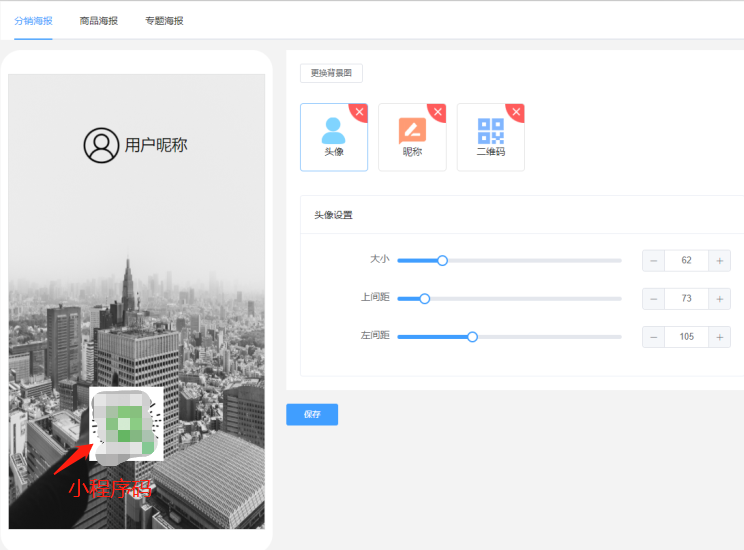Remove the 头像 element with its red X
The height and width of the screenshot is (550, 744).
tap(360, 112)
